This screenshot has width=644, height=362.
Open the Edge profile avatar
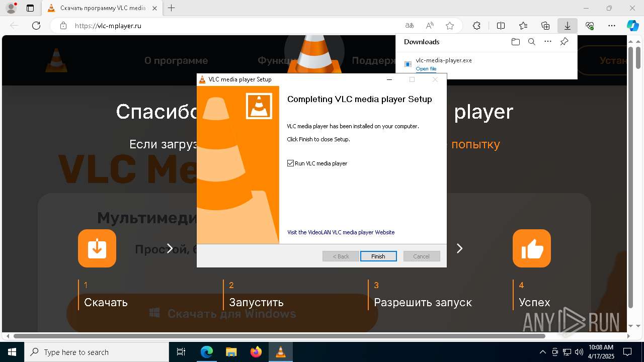pos(11,8)
